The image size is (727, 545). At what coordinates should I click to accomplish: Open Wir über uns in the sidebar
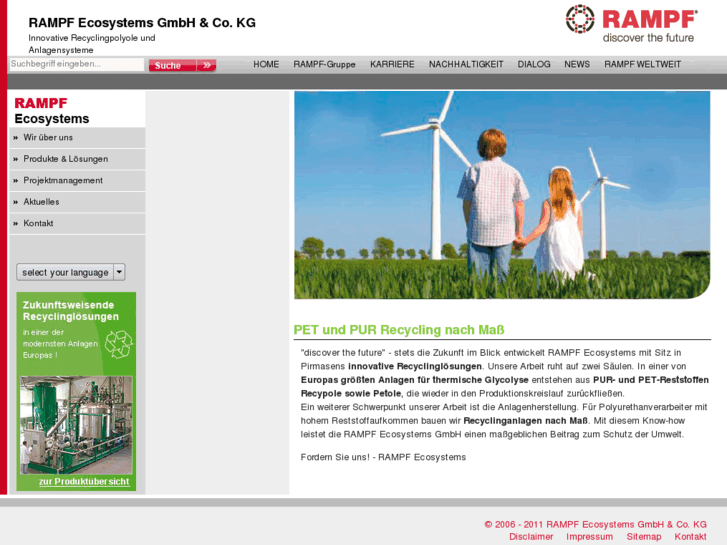[77, 138]
